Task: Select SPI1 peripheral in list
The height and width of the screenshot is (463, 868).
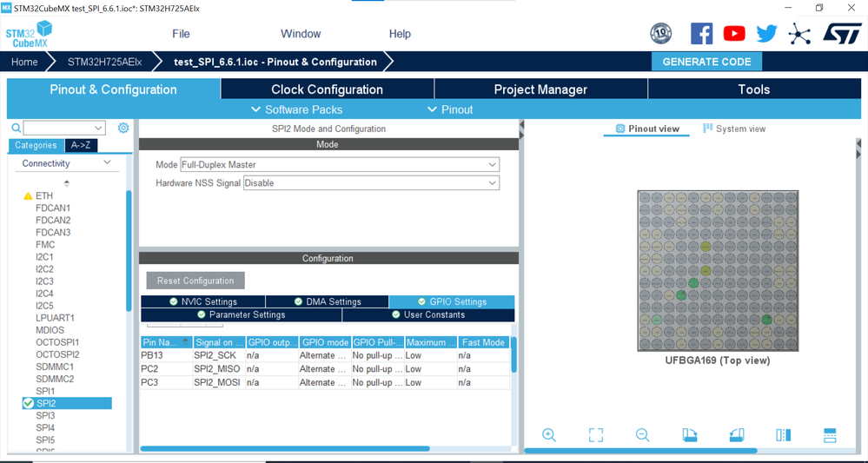Action: [45, 391]
